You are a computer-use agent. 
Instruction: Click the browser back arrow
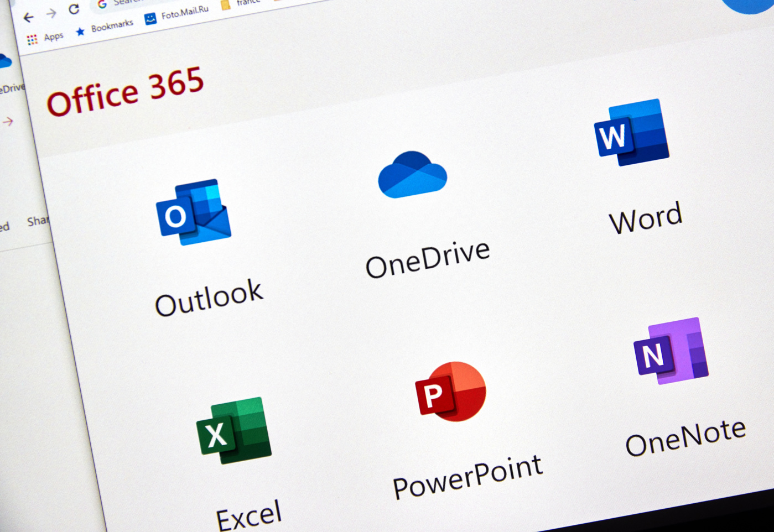click(x=28, y=18)
